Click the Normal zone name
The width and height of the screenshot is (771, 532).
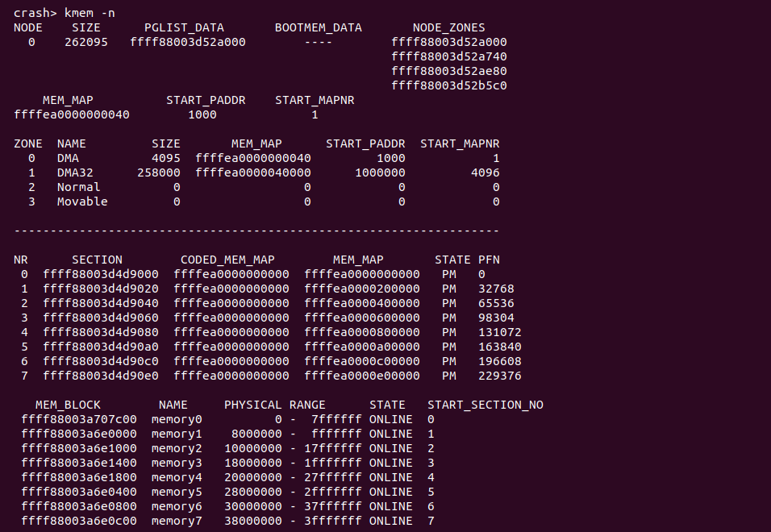pos(78,187)
